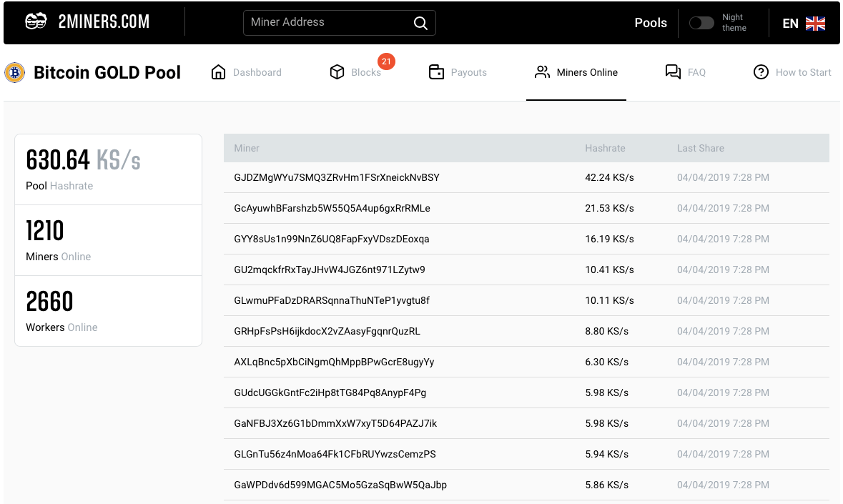Click the Bitcoin Gold coin icon
This screenshot has height=504, width=843.
(x=14, y=72)
